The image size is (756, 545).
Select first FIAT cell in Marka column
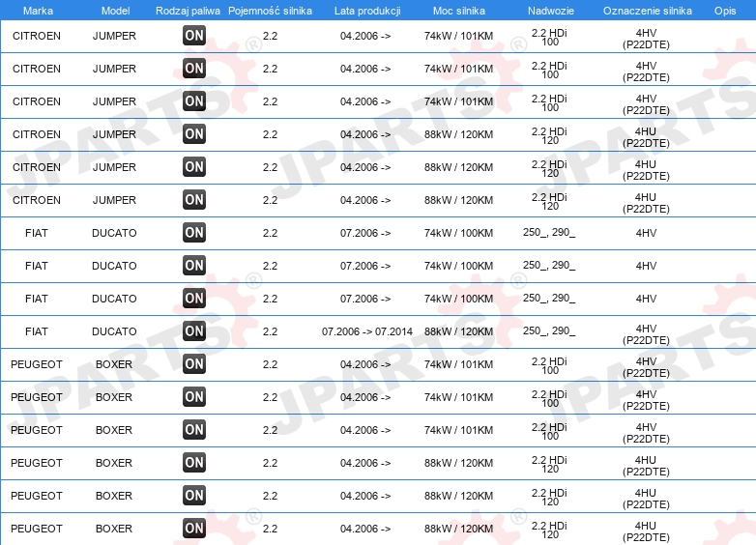(37, 233)
